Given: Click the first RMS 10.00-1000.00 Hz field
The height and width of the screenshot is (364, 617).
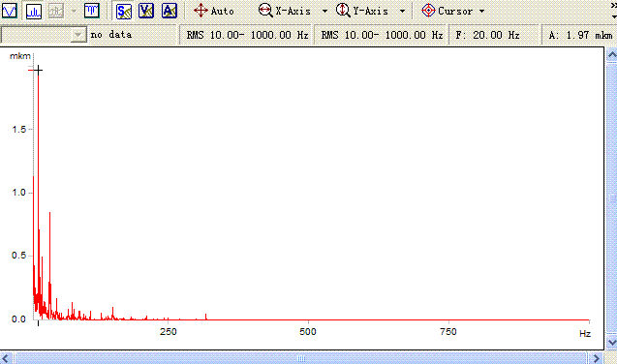Looking at the screenshot, I should coord(246,35).
